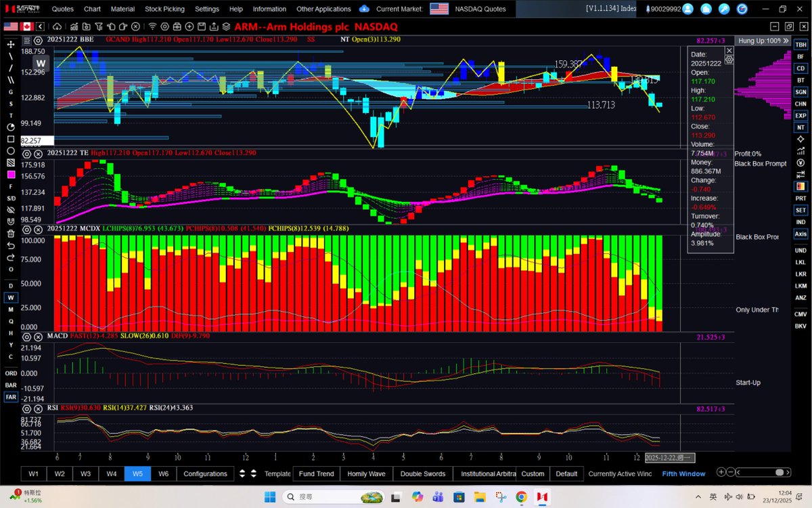Click the undo arrow in the left toolbar
This screenshot has width=812, height=508.
tap(9, 245)
